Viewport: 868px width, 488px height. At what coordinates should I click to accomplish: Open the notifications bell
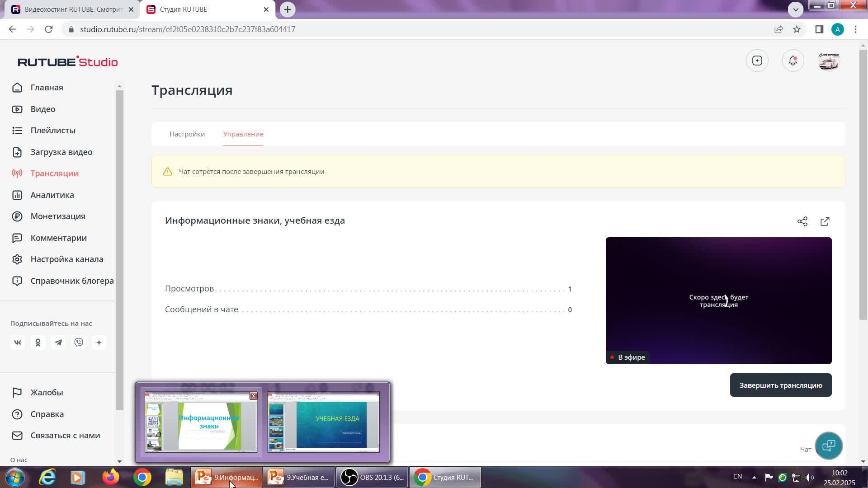coord(793,61)
